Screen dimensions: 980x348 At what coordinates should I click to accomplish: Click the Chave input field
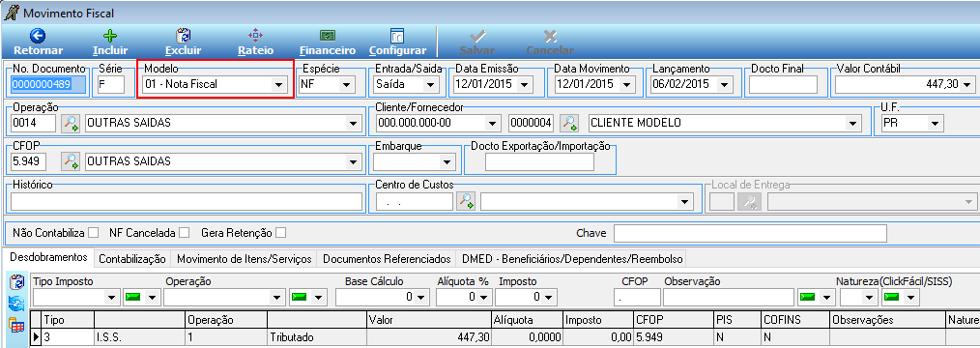tap(750, 233)
